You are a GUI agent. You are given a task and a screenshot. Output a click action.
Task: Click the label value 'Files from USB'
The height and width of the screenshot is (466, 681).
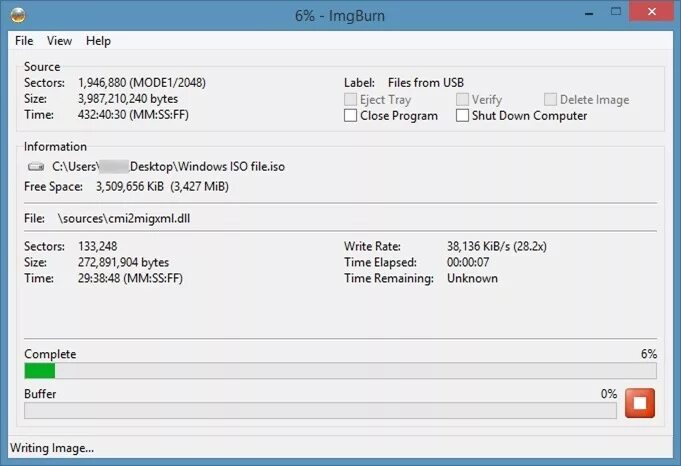[x=426, y=83]
